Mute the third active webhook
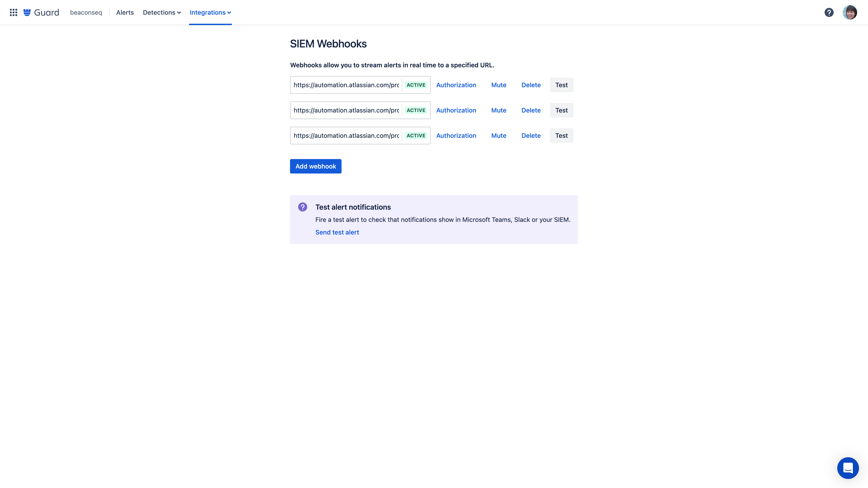The height and width of the screenshot is (488, 868). click(x=498, y=135)
